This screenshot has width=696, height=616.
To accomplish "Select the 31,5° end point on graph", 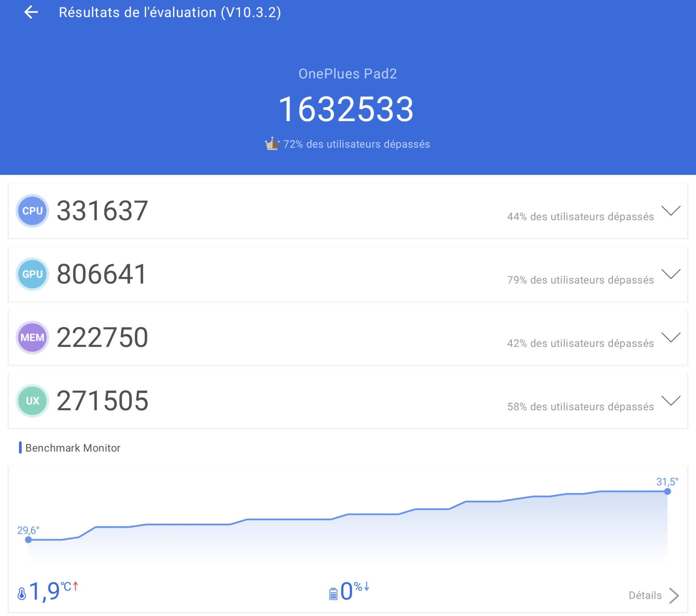I will click(x=667, y=491).
